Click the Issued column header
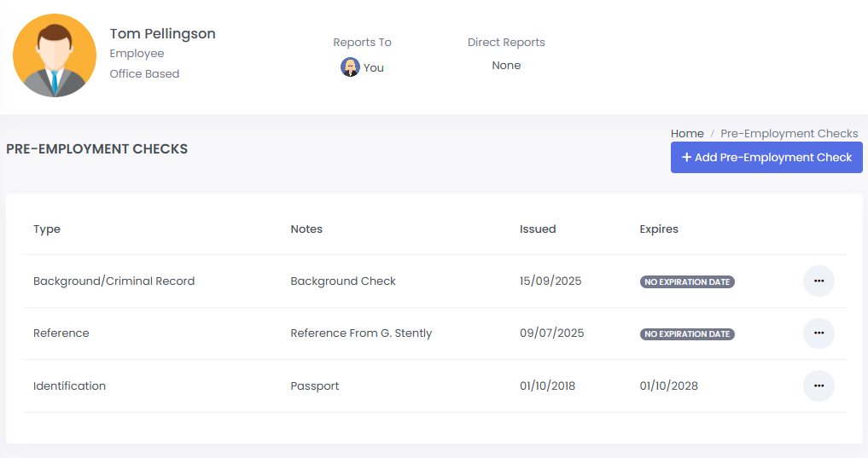 (x=538, y=229)
